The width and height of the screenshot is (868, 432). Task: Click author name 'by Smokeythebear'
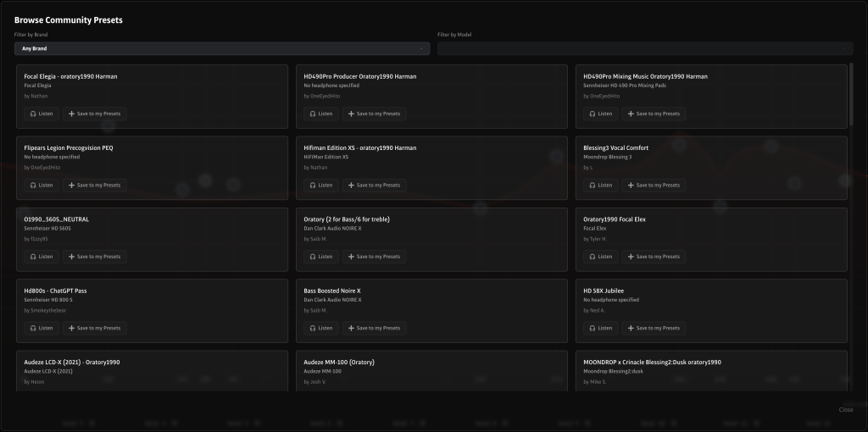[46, 311]
